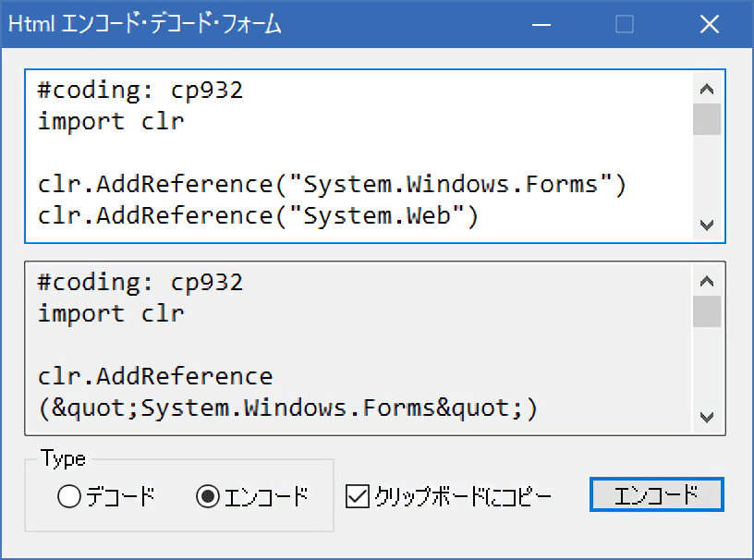Click '#coding: cp932' in the output box
This screenshot has width=754, height=560.
click(x=140, y=283)
